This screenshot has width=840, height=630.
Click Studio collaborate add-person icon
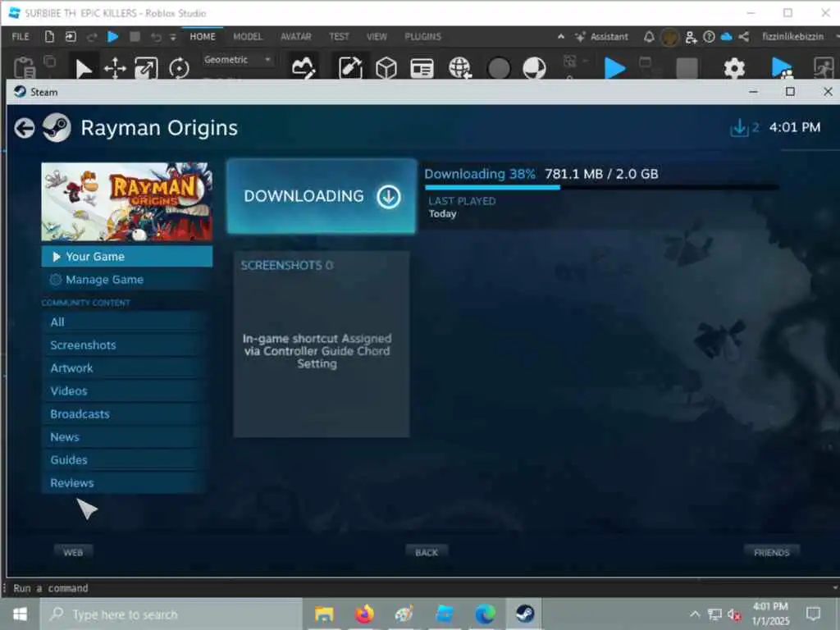coord(691,37)
